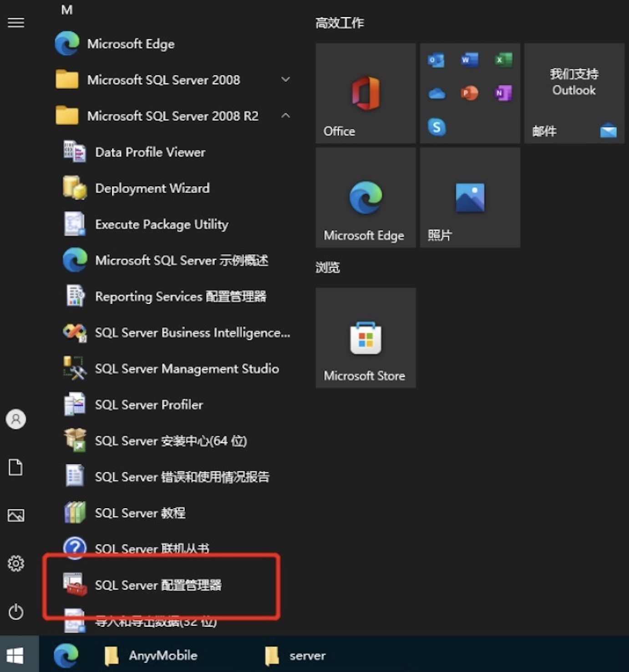Open the Microsoft Store tile
This screenshot has height=672, width=629.
click(x=365, y=338)
